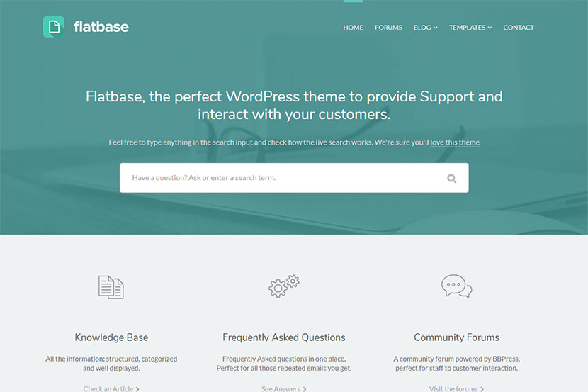Expand the Blog dropdown arrow

(x=436, y=28)
